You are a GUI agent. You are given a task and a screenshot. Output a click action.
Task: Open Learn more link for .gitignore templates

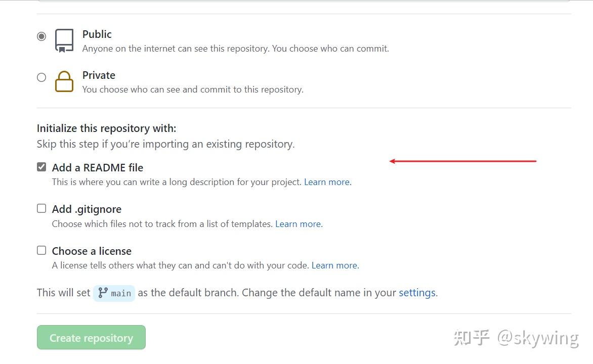(x=298, y=224)
